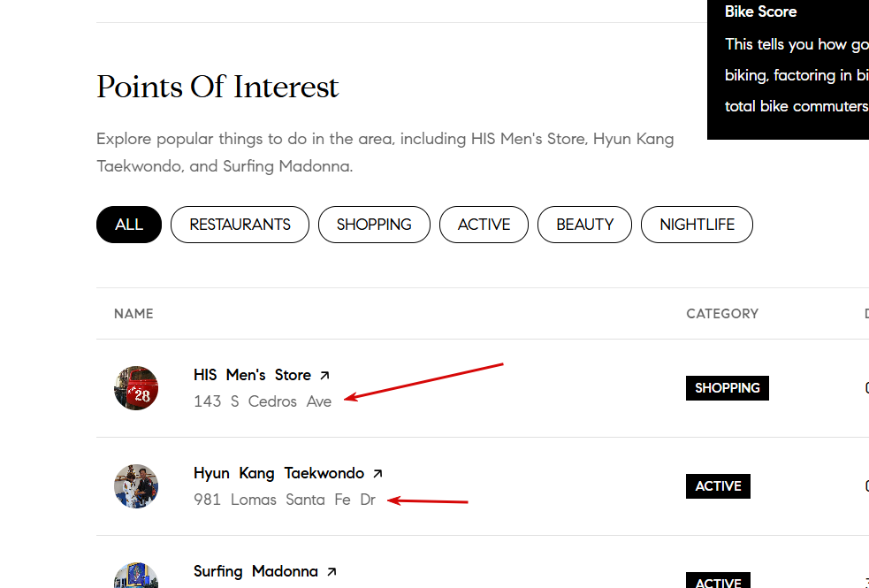The width and height of the screenshot is (869, 588).
Task: Click Surfing Madonna thumbnail photo
Action: pyautogui.click(x=136, y=577)
